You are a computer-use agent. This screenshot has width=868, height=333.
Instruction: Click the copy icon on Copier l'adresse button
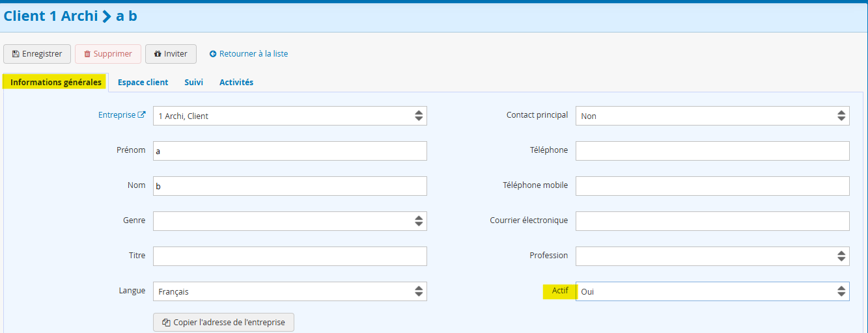pos(166,323)
